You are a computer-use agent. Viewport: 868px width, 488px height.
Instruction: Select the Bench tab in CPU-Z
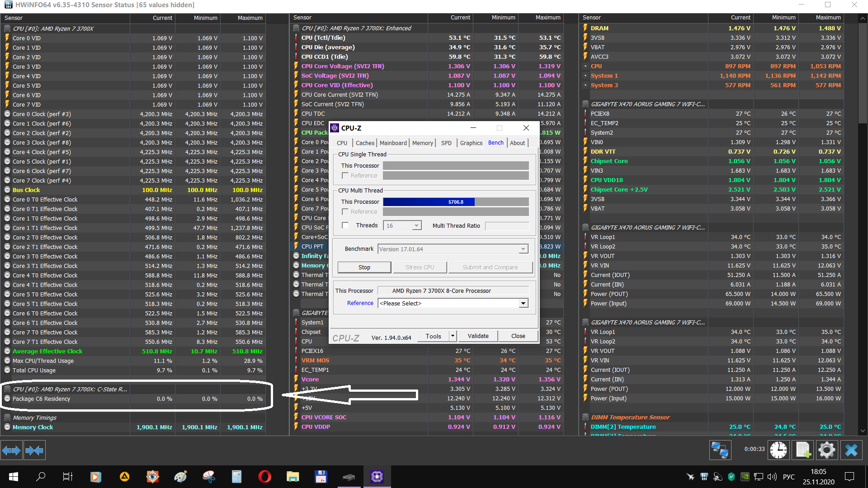point(496,142)
